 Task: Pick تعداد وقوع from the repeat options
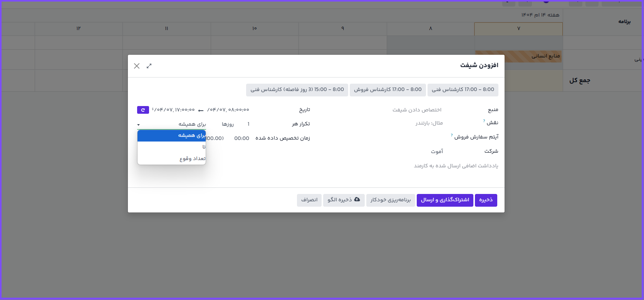coord(172,158)
